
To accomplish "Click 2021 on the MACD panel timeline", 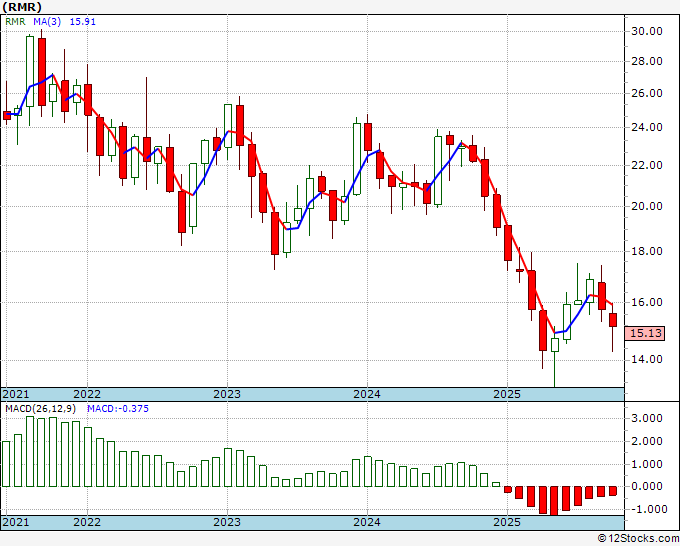I will [x=16, y=522].
